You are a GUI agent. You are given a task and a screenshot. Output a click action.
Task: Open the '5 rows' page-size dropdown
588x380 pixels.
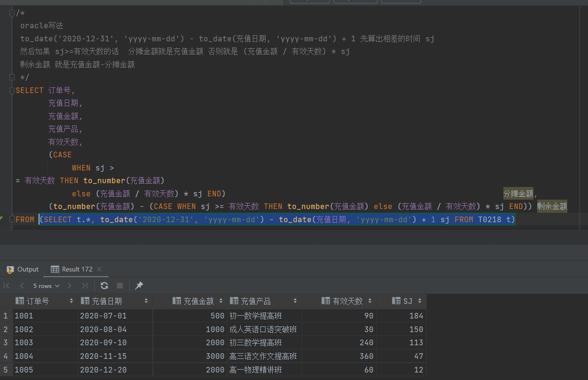tap(46, 286)
